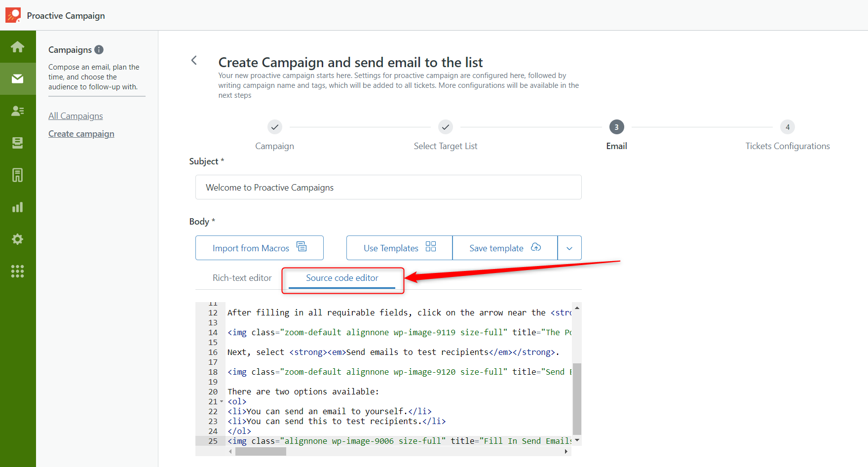Click the Save template button

505,248
